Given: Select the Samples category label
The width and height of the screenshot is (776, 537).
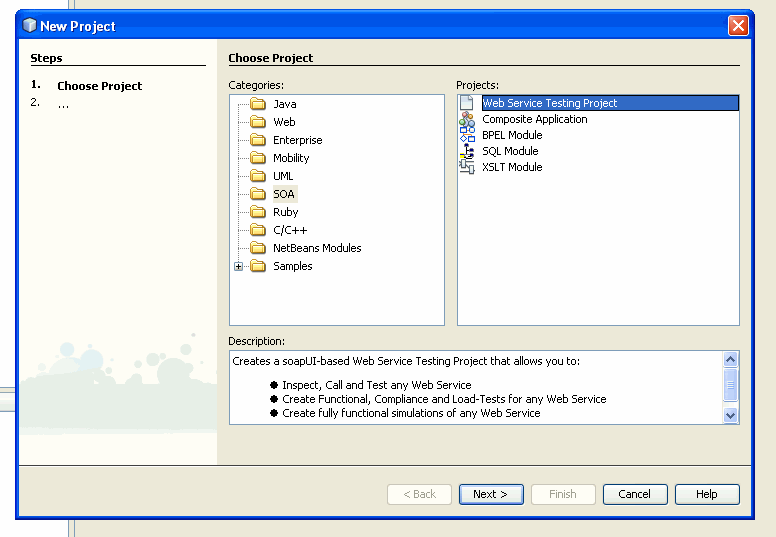Looking at the screenshot, I should click(x=292, y=266).
